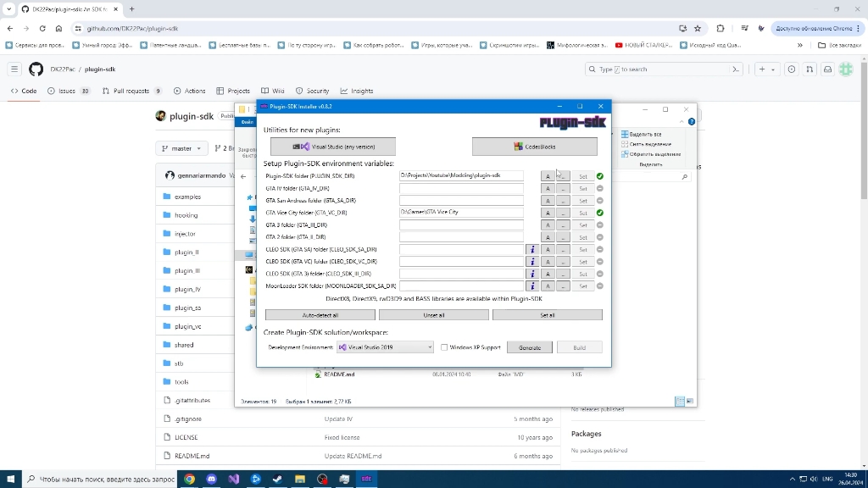Click Explorer back arrow

coord(243,176)
